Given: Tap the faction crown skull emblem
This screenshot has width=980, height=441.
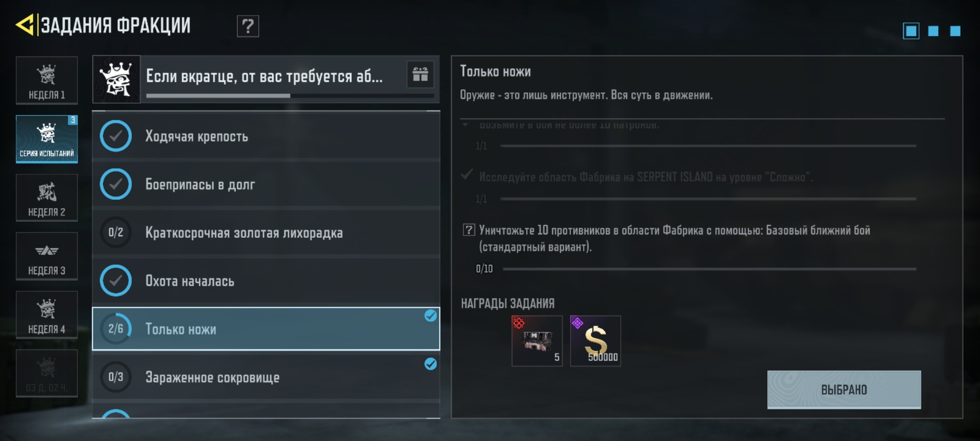Looking at the screenshot, I should (x=116, y=79).
